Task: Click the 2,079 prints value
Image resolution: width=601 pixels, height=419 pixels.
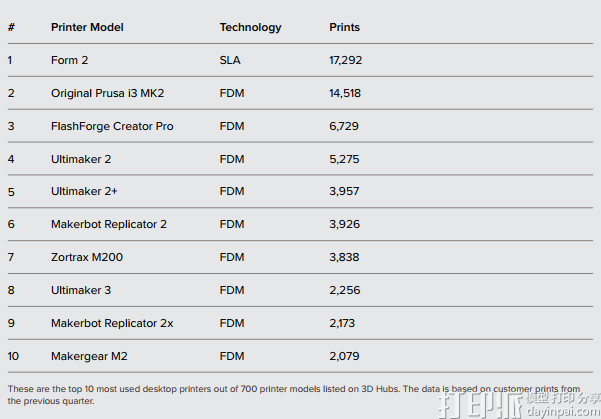Action: (344, 356)
